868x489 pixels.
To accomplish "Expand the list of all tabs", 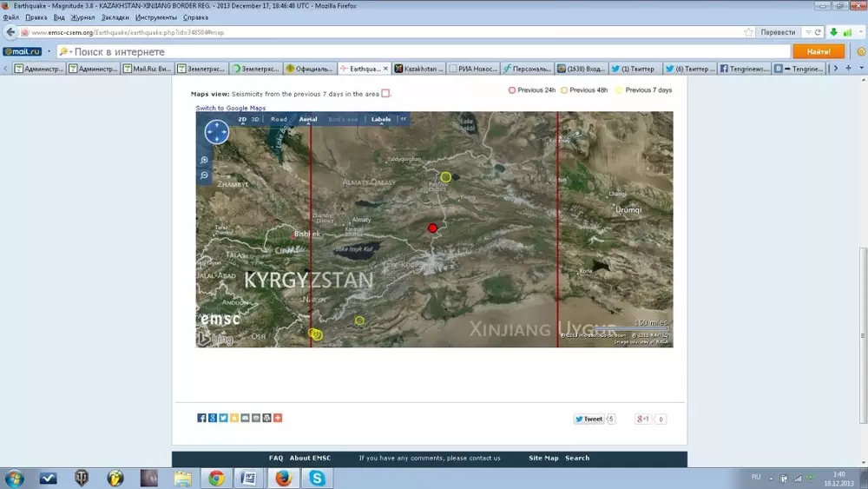I will tap(849, 68).
